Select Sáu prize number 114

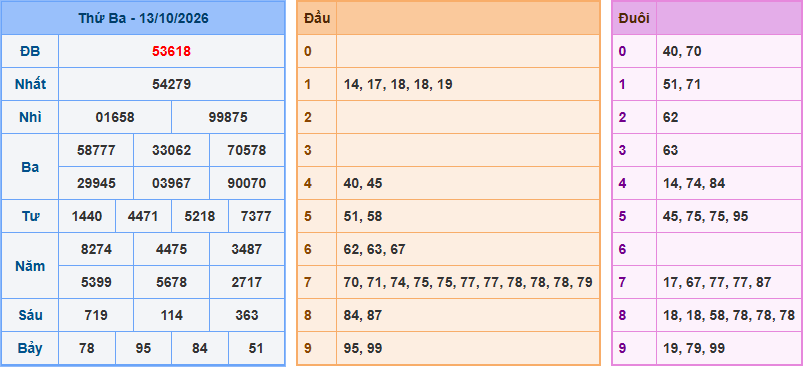[x=171, y=315]
